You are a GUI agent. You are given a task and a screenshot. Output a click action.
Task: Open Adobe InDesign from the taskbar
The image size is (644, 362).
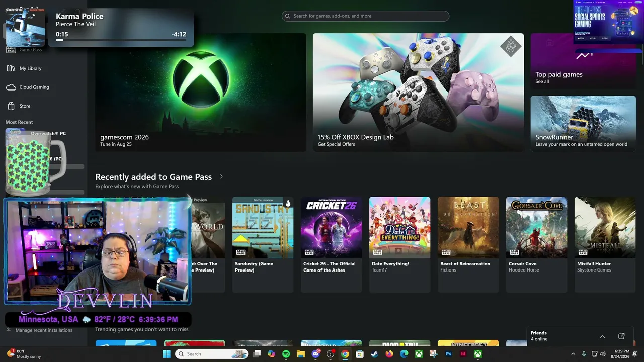point(463,354)
